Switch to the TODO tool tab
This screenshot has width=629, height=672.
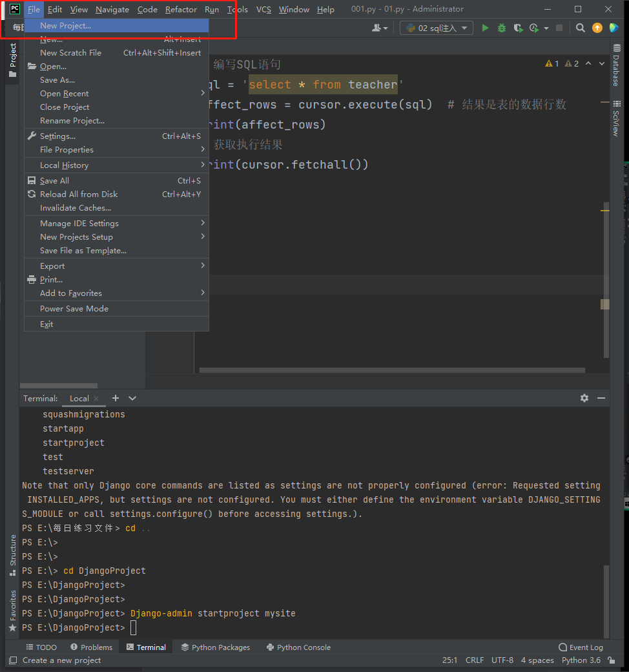coord(41,647)
